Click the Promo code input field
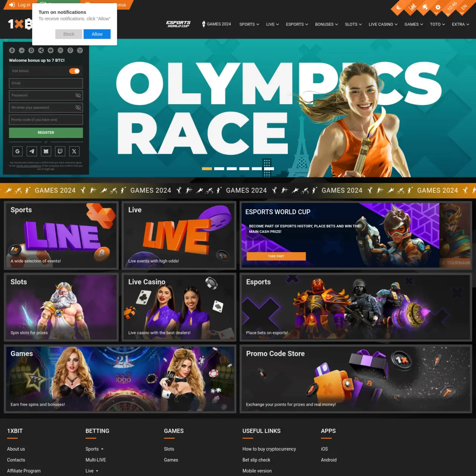The width and height of the screenshot is (476, 476). coord(46,120)
